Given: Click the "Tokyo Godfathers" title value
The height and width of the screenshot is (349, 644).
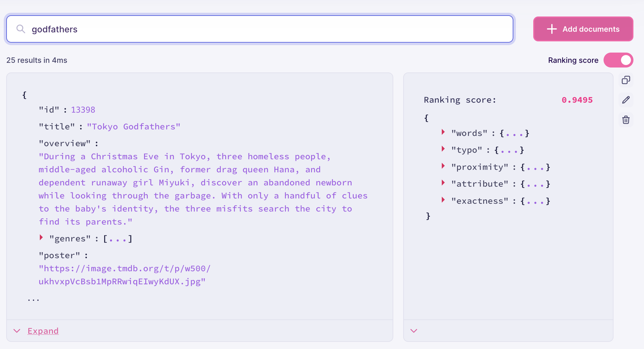Looking at the screenshot, I should coord(133,127).
